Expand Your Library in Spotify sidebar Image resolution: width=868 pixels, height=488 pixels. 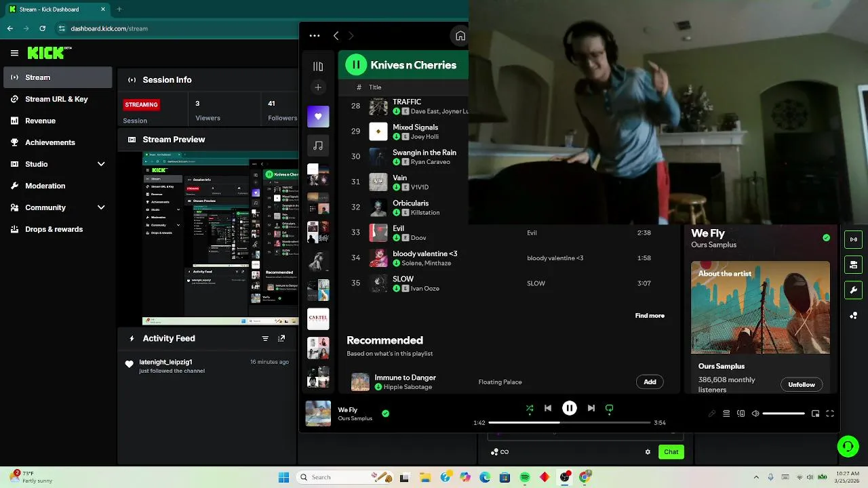pos(318,66)
